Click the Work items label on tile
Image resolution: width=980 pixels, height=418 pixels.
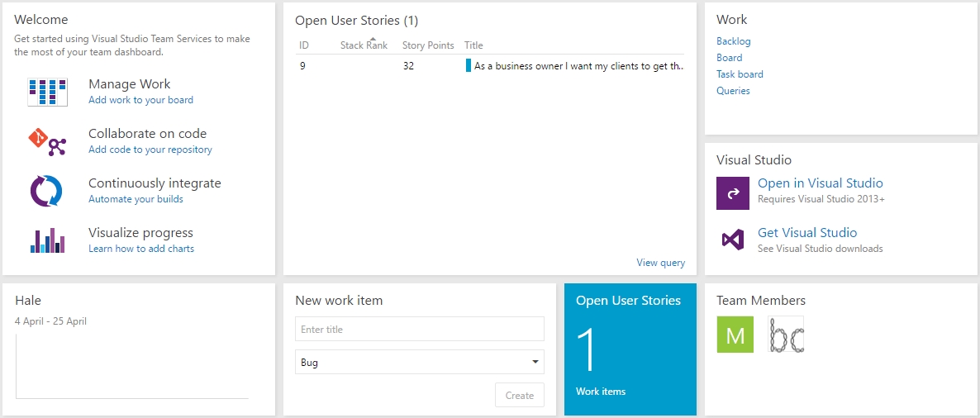(601, 392)
